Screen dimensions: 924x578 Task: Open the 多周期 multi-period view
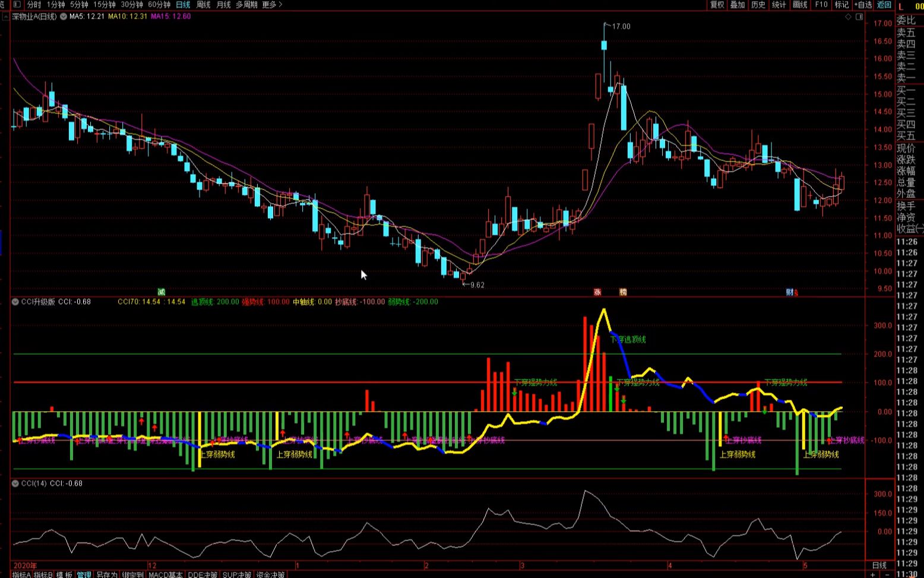[x=246, y=4]
